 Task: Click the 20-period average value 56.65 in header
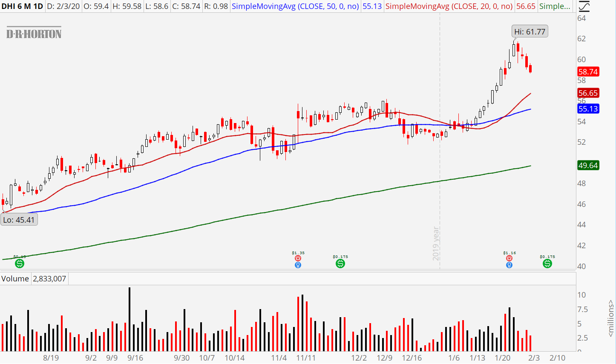526,6
